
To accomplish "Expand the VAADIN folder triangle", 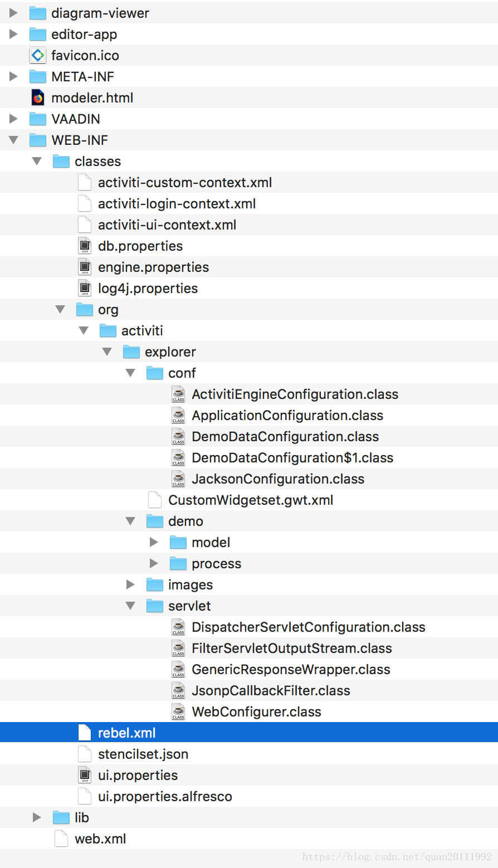I will click(x=14, y=119).
